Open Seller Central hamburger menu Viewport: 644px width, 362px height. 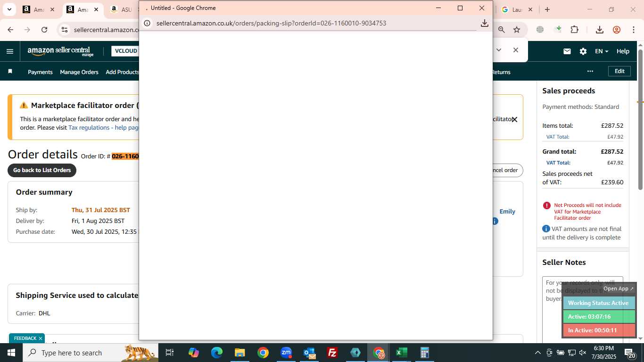[x=10, y=51]
